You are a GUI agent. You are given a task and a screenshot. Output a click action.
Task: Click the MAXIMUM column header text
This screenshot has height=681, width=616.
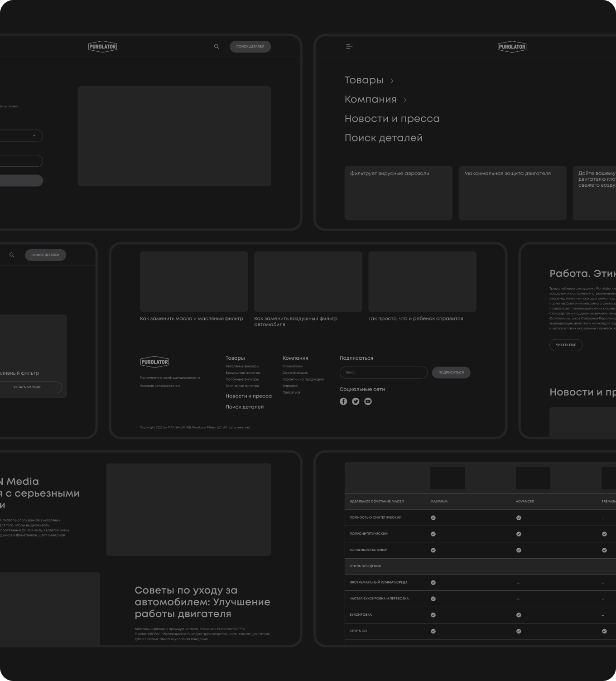click(x=439, y=502)
